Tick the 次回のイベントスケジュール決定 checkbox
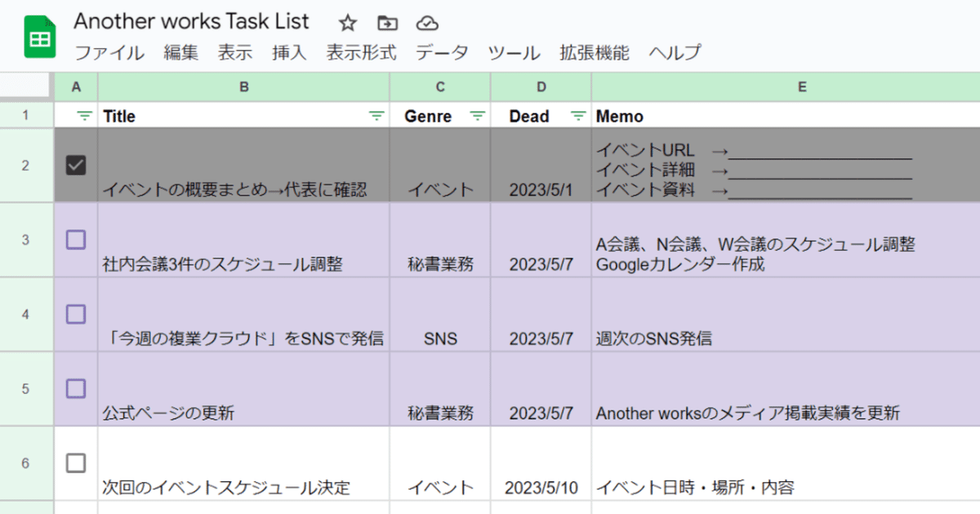Image resolution: width=980 pixels, height=514 pixels. click(75, 463)
